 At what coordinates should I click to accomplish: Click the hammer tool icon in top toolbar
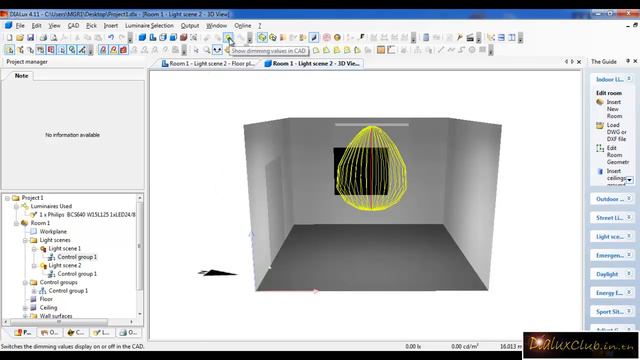460,38
